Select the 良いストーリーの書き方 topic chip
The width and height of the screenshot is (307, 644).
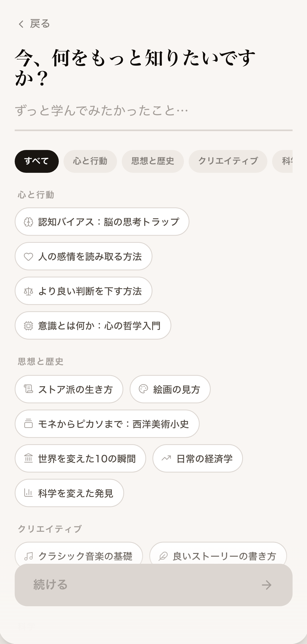(218, 553)
